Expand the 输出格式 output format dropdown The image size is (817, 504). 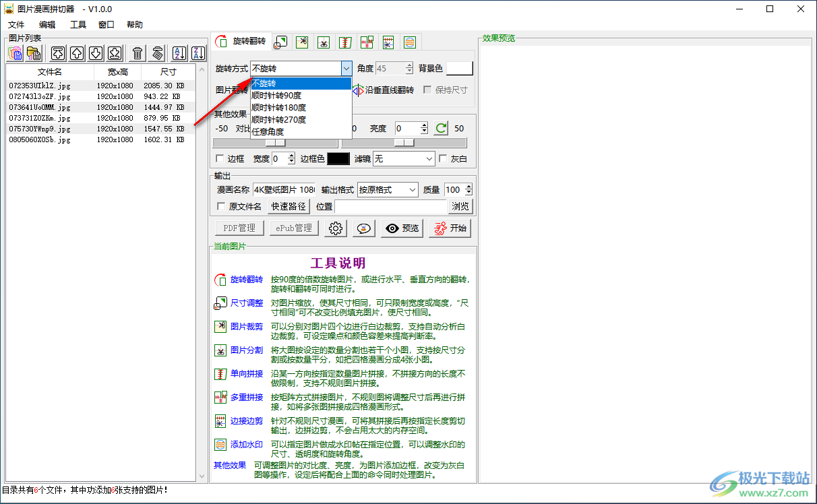[387, 189]
